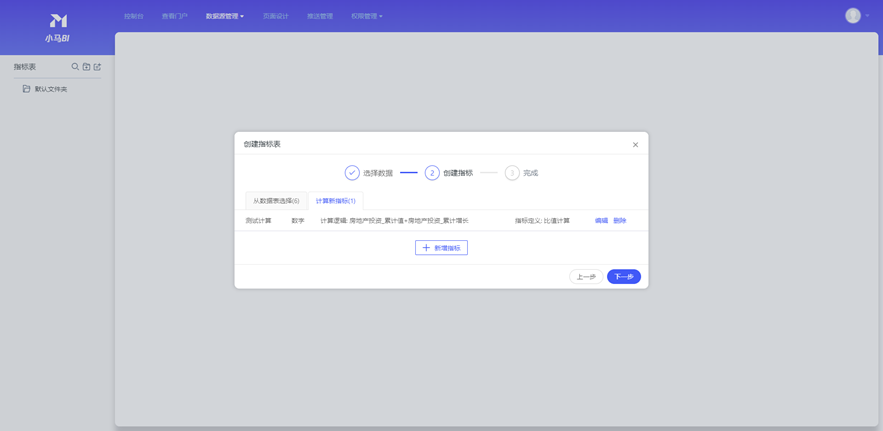Switch to the 从数据表选择(6) tab
This screenshot has width=883, height=431.
click(x=276, y=201)
